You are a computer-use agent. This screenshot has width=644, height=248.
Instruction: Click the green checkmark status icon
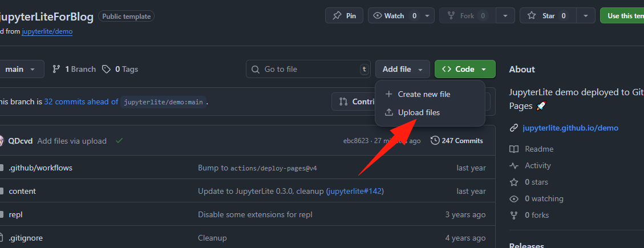(119, 140)
